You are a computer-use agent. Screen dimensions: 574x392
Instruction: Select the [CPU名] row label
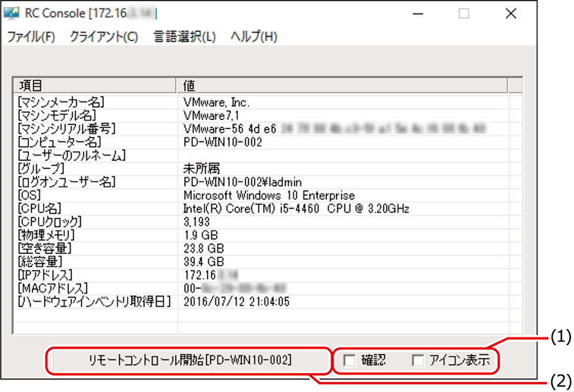coord(39,209)
